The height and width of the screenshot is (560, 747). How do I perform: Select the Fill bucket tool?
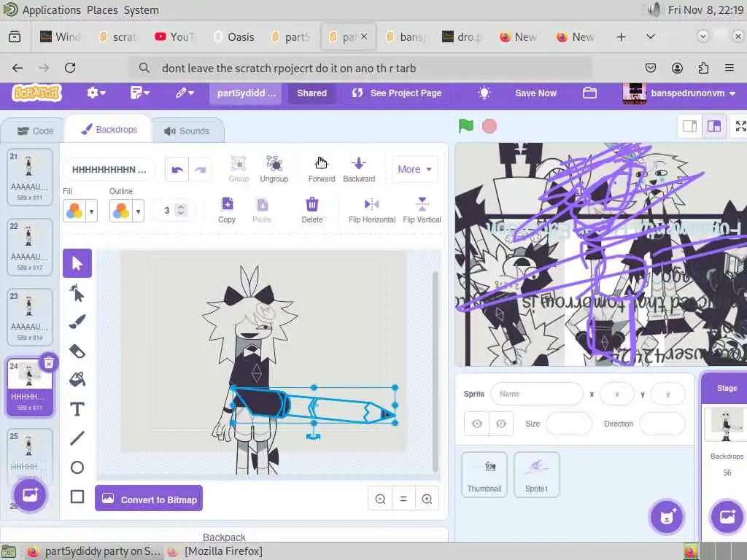(x=77, y=379)
